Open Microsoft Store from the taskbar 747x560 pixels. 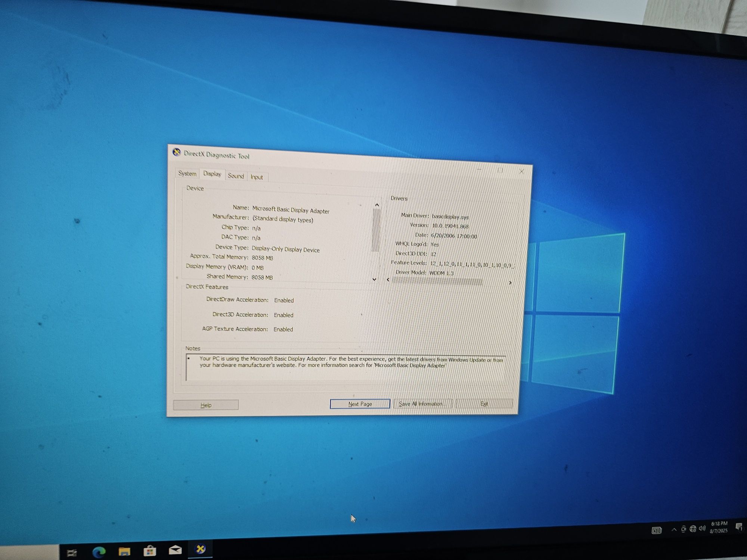pos(150,551)
